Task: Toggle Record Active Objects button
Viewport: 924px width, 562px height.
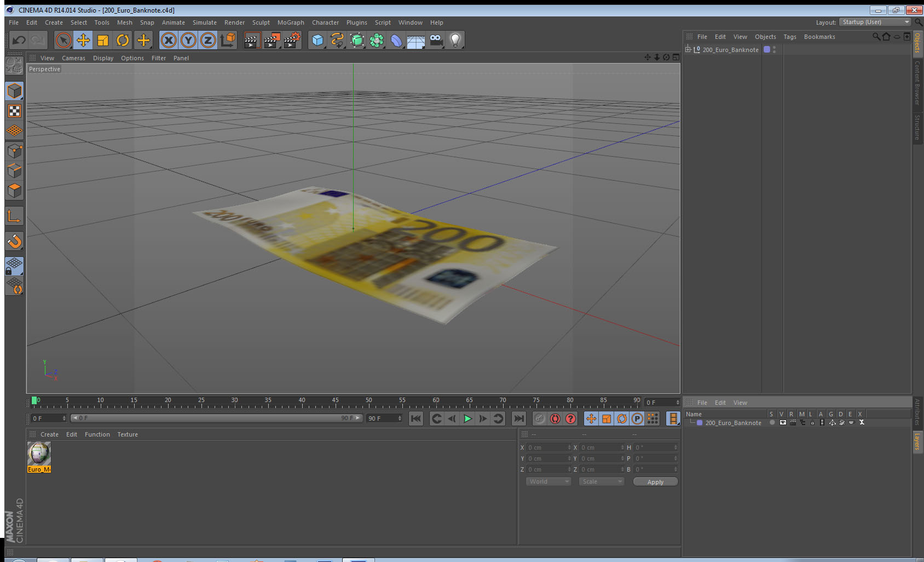Action: pos(540,418)
